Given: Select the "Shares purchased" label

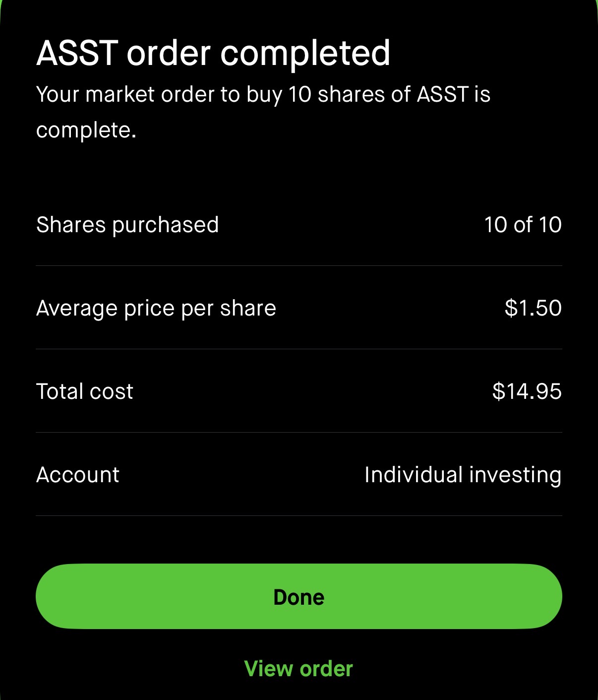Looking at the screenshot, I should (x=127, y=225).
